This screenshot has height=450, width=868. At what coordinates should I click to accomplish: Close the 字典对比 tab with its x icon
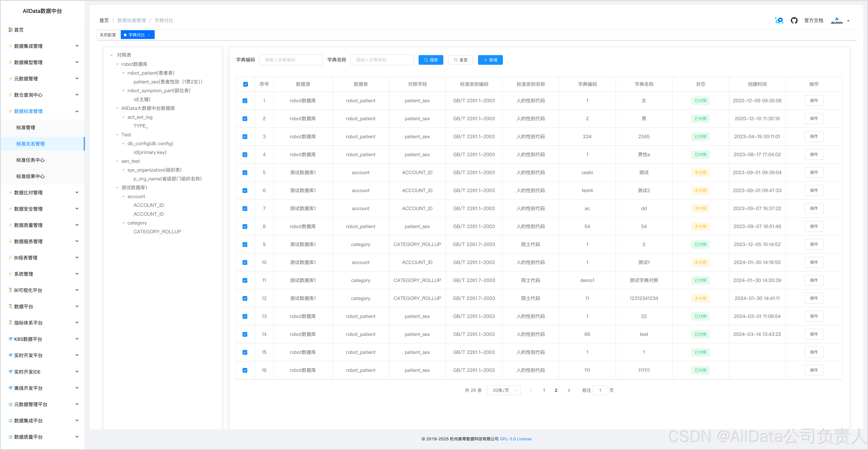[x=149, y=35]
